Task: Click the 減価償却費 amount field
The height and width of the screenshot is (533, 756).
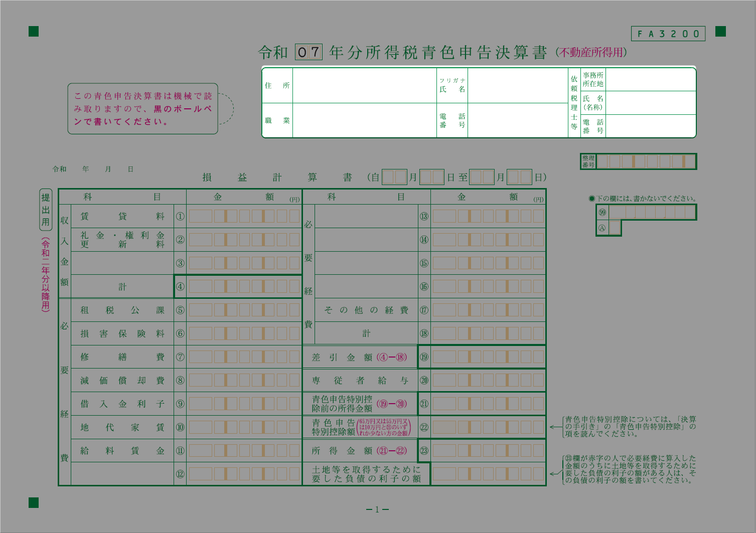Action: pyautogui.click(x=244, y=381)
